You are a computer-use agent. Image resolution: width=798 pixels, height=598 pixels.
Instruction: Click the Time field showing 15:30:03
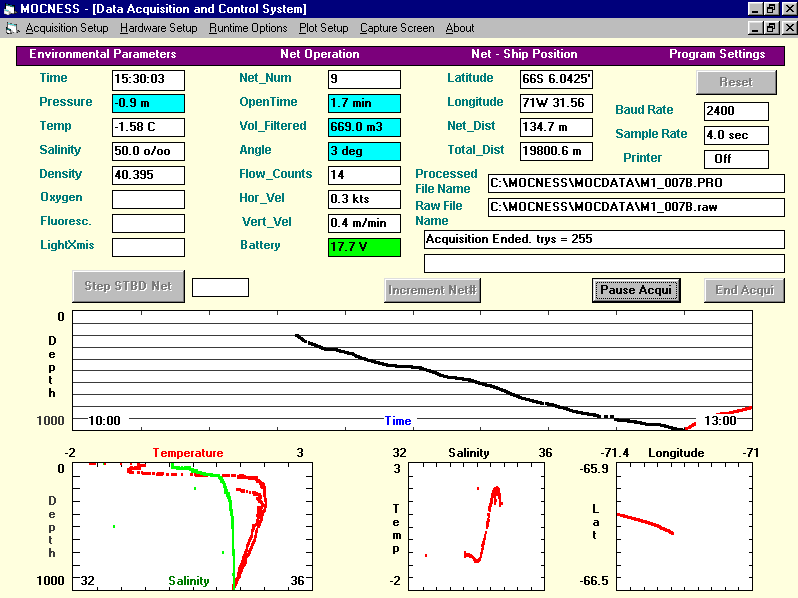tap(148, 79)
